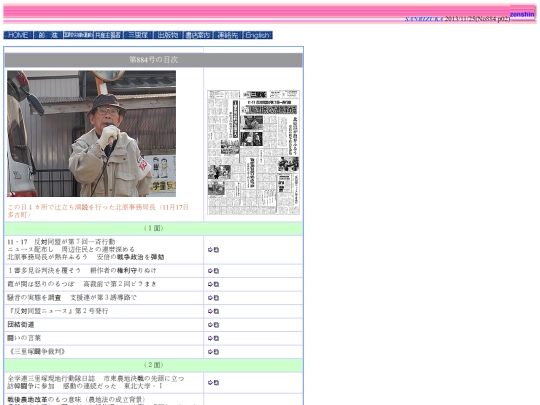Open arrow icon for 《三里塚闘争裁判》 row
The image size is (540, 405).
(214, 352)
